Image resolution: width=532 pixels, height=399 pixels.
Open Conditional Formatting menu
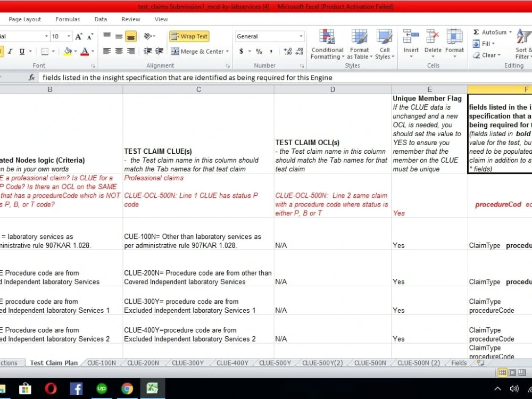[x=327, y=45]
